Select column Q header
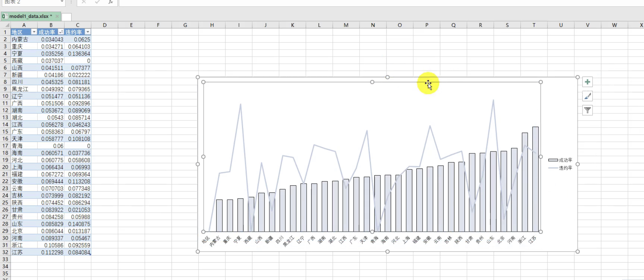 tap(453, 25)
